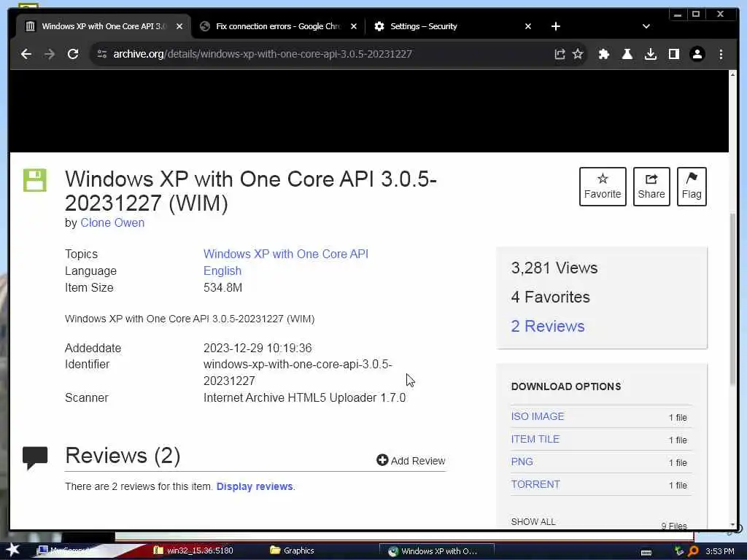Click the Reviews speech bubble icon
747x560 pixels.
point(35,458)
